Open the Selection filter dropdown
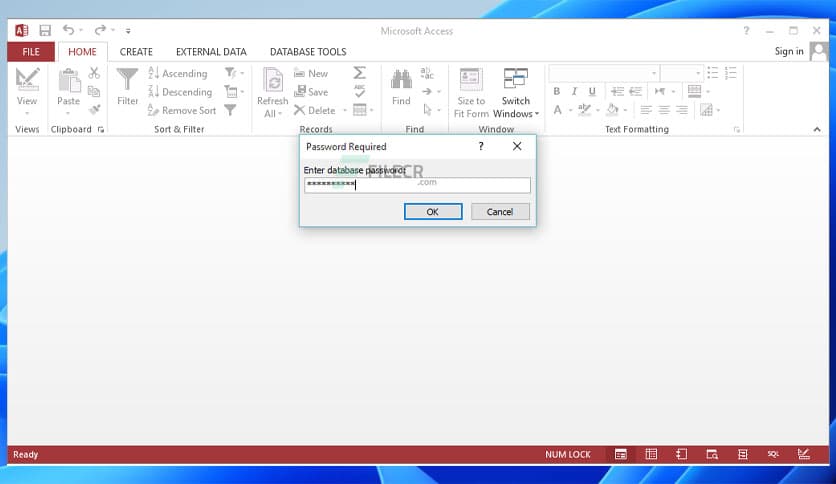 [234, 72]
